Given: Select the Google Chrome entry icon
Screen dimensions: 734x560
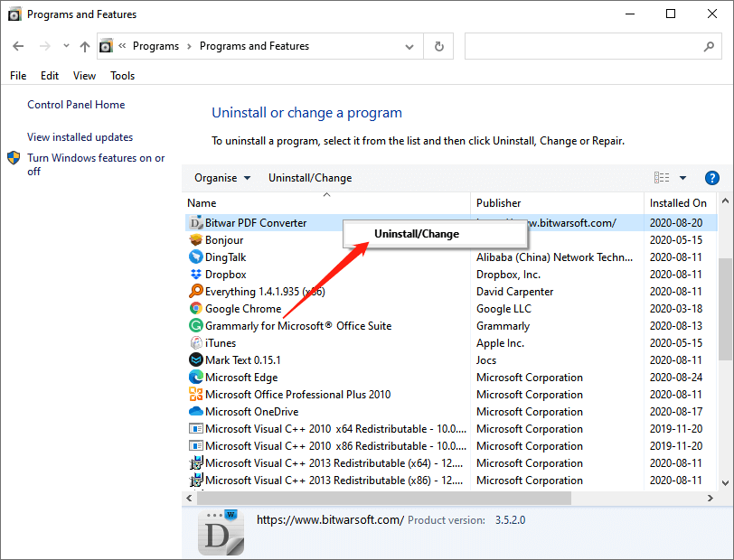Looking at the screenshot, I should point(193,308).
